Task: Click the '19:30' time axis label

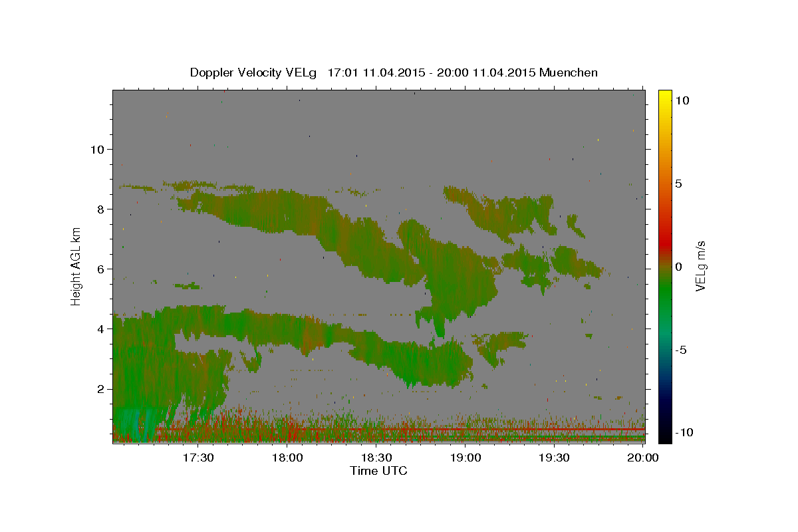Action: pyautogui.click(x=554, y=458)
